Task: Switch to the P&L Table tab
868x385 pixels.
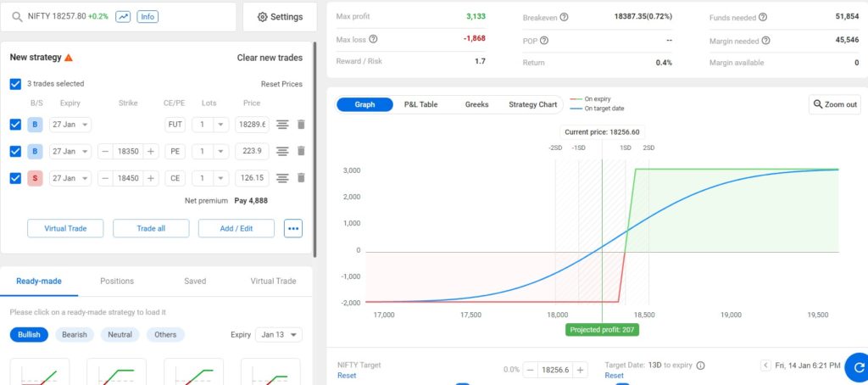Action: tap(420, 104)
